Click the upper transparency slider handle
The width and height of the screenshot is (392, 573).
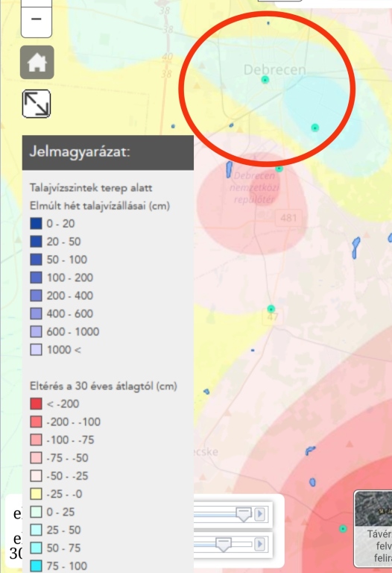244,514
